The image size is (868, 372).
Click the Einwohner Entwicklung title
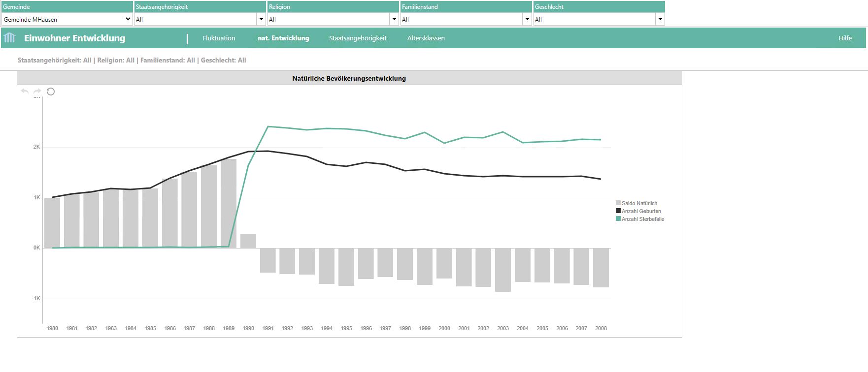tap(75, 38)
